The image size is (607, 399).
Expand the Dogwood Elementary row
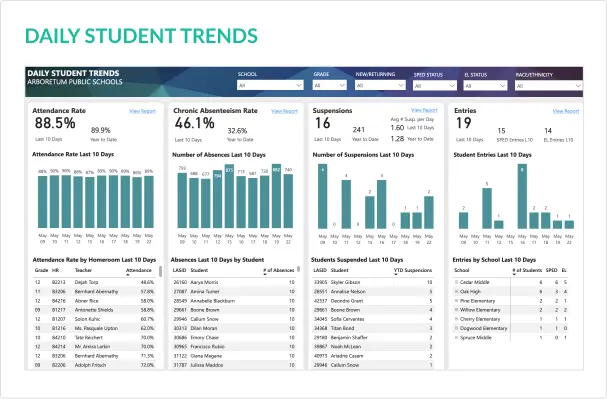click(x=456, y=328)
